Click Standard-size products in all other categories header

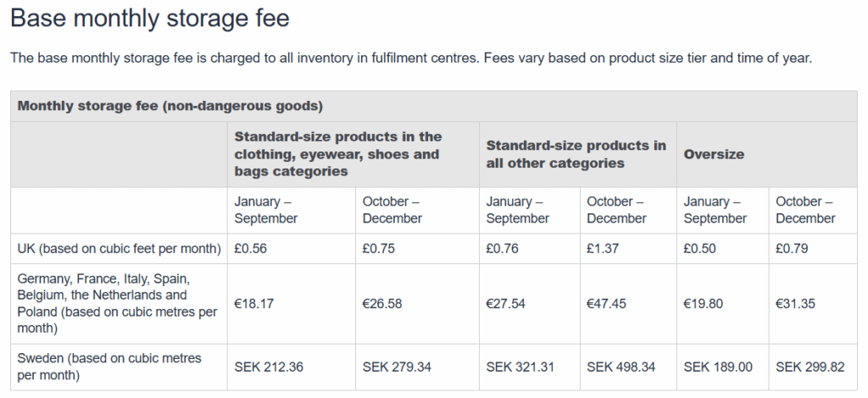click(576, 154)
